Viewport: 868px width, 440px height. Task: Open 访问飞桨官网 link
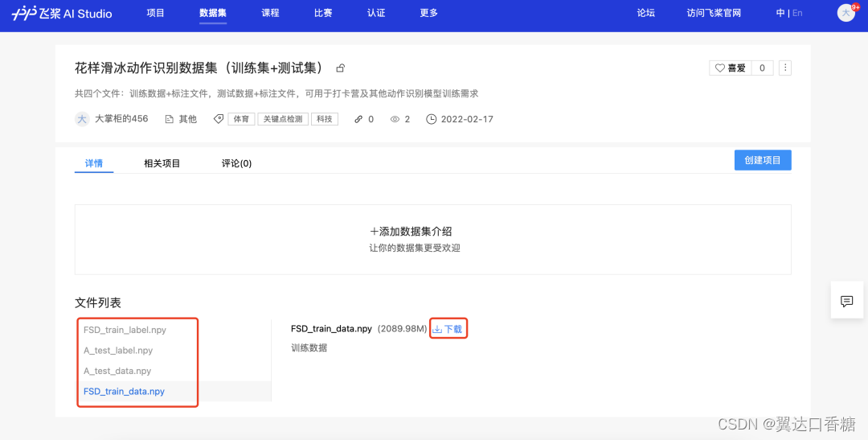pos(714,13)
